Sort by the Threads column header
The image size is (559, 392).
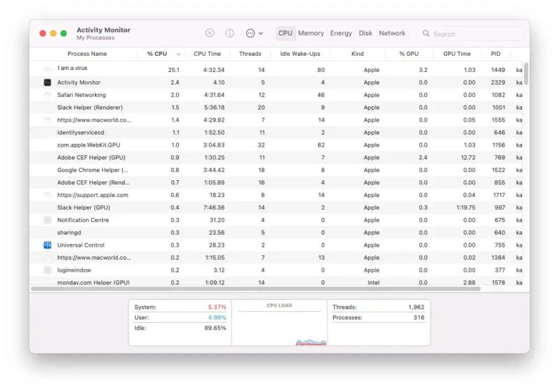tap(249, 54)
